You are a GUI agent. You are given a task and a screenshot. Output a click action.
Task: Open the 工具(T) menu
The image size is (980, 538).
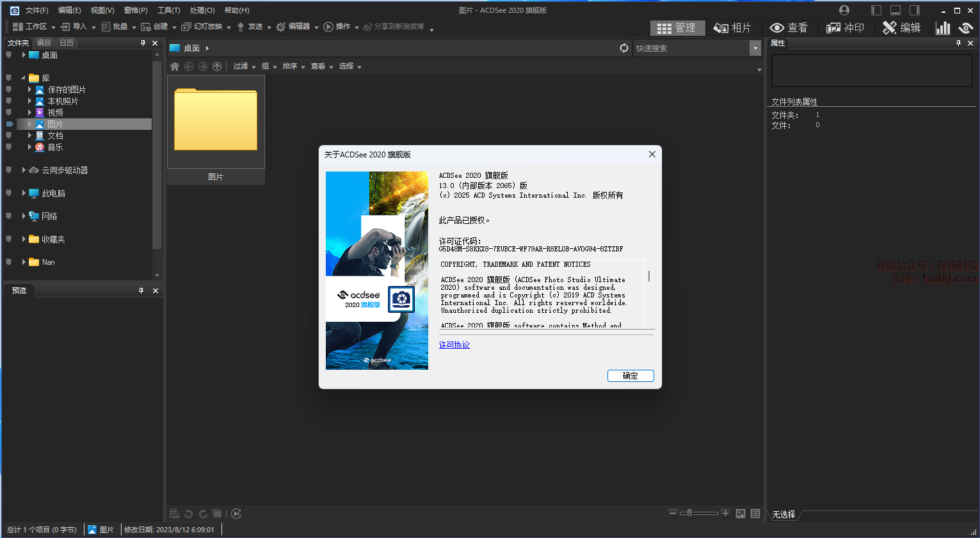click(x=168, y=10)
